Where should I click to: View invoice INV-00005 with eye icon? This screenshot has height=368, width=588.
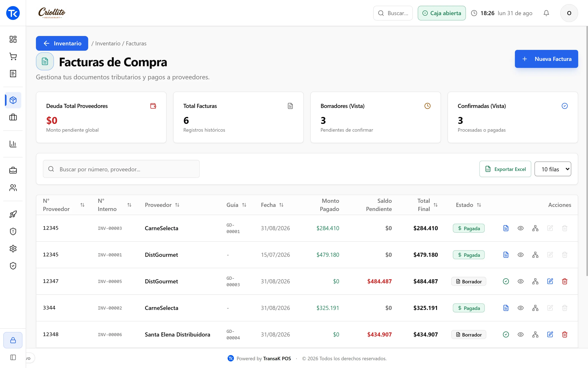click(520, 281)
